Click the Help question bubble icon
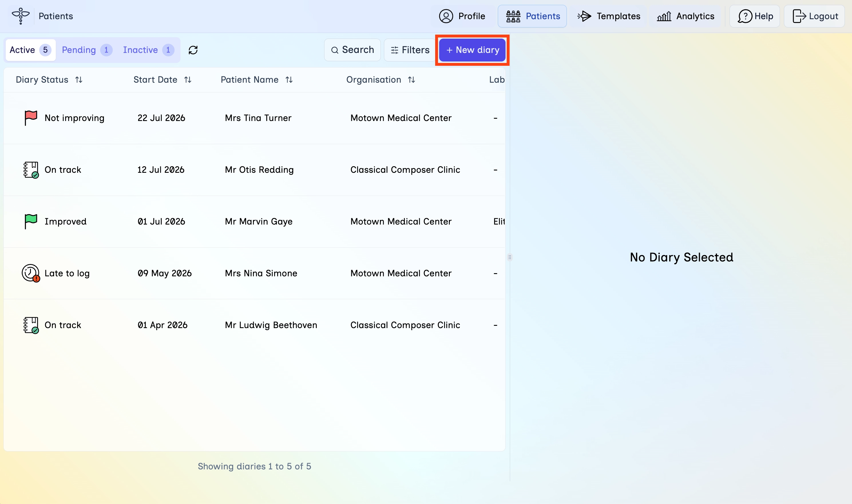Image resolution: width=852 pixels, height=504 pixels. [744, 16]
